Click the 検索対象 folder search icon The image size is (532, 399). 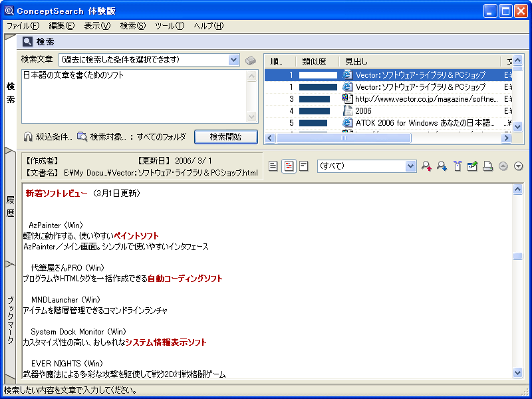[82, 136]
